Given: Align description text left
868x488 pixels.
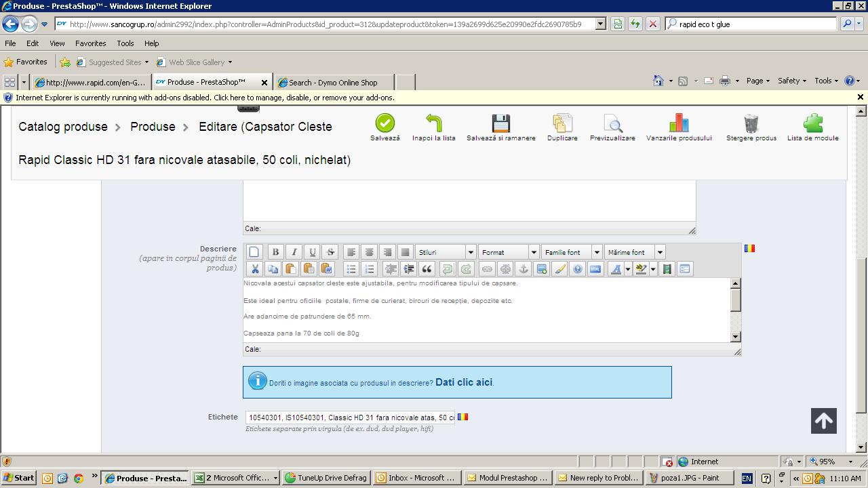Looking at the screenshot, I should (x=351, y=252).
